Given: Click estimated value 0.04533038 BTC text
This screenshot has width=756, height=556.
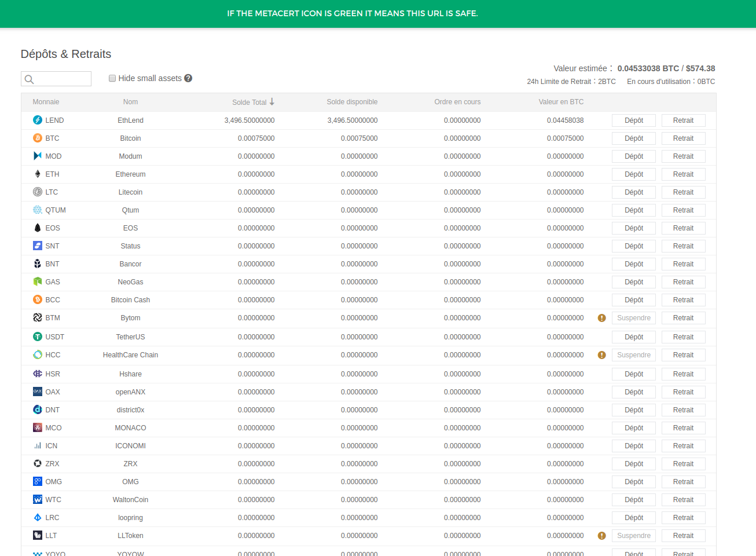Looking at the screenshot, I should point(648,68).
